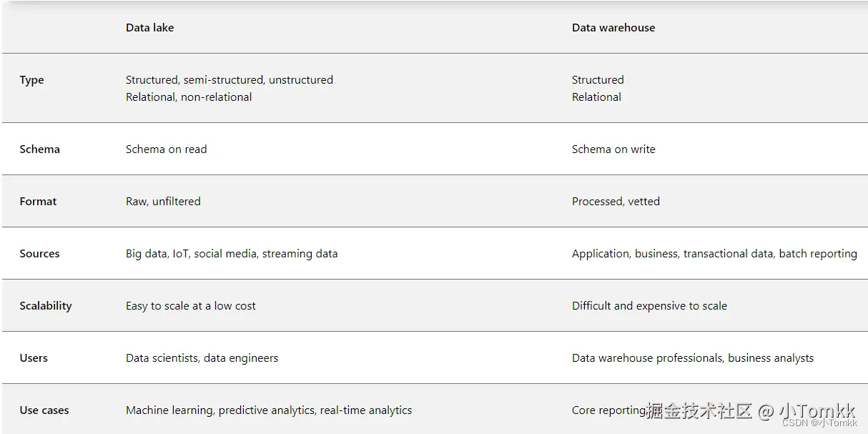
Task: Click "Application, business, transactional data" cell
Action: click(x=714, y=254)
